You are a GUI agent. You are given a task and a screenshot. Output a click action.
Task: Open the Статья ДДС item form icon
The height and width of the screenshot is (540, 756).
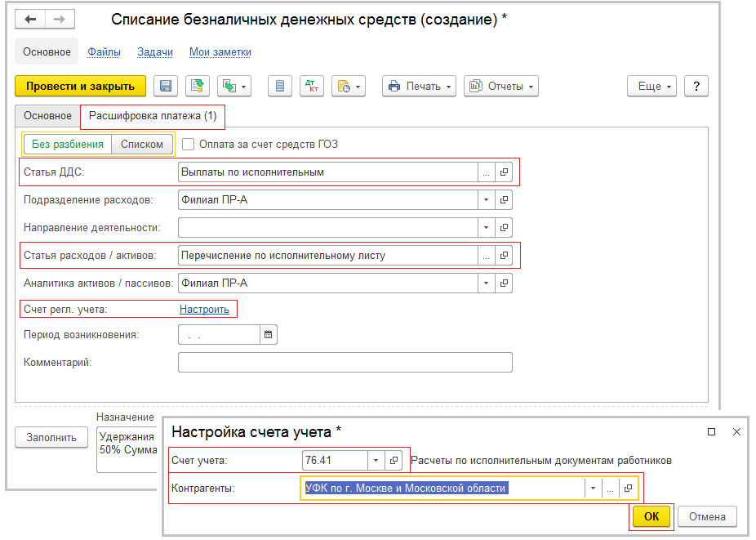(x=505, y=172)
